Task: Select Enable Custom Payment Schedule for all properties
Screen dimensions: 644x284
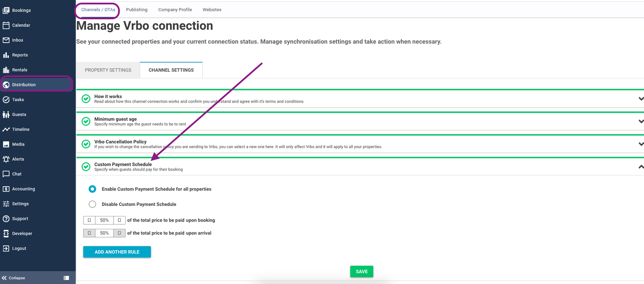Action: (93, 189)
